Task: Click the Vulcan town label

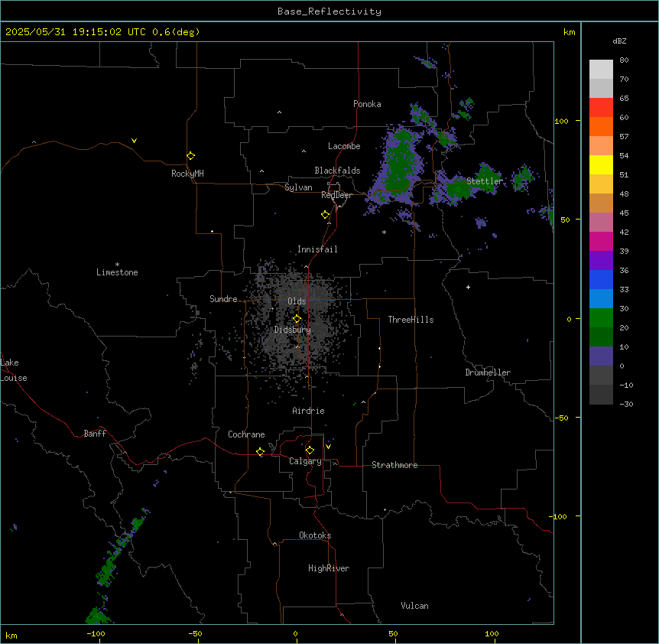Action: pos(414,606)
